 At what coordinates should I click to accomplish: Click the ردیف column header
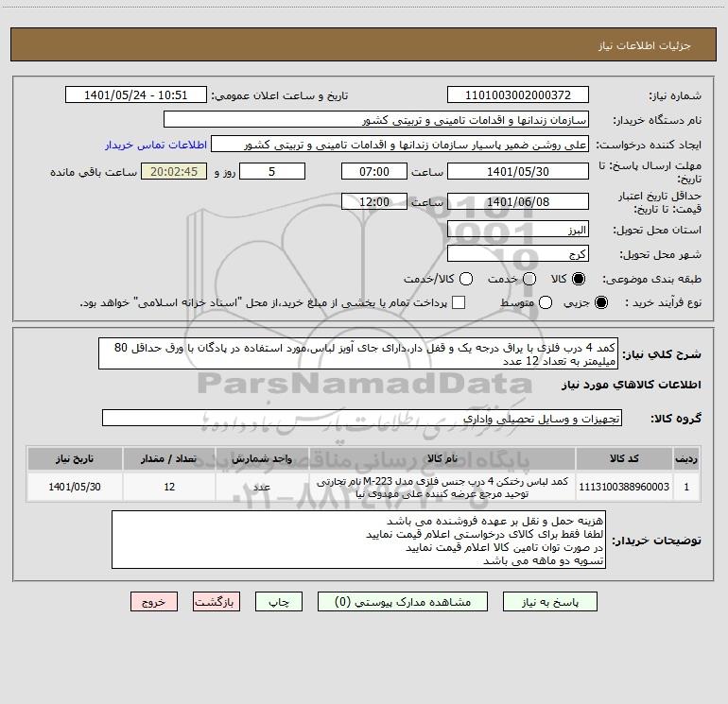coord(686,459)
